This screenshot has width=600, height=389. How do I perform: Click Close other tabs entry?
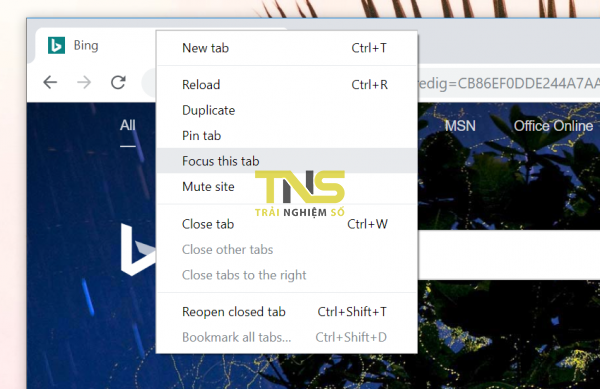(287, 249)
